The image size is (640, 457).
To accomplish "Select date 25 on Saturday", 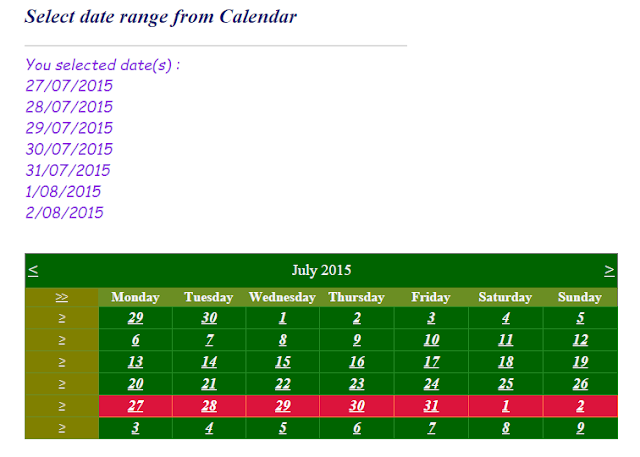I will pos(506,384).
